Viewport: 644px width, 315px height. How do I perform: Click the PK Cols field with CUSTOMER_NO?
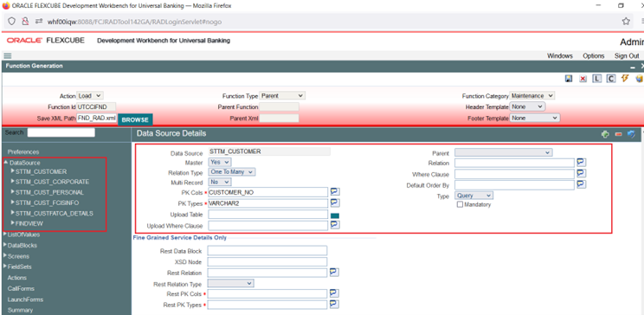pyautogui.click(x=267, y=192)
